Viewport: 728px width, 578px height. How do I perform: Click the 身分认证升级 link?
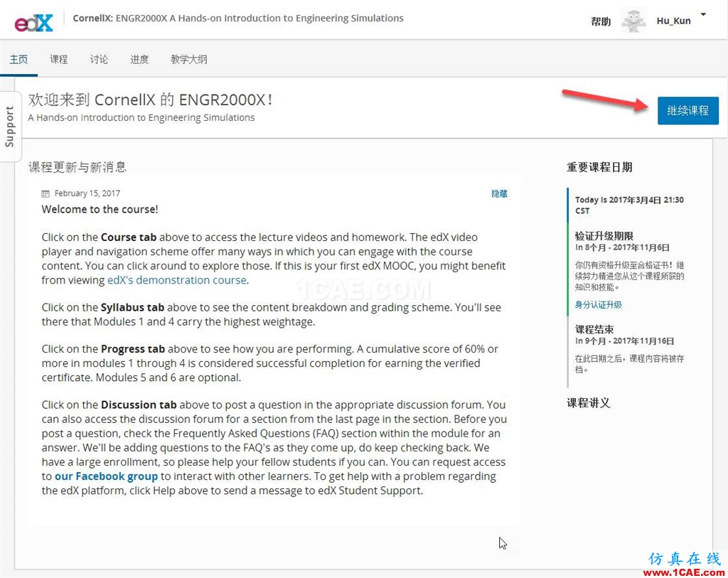click(598, 304)
